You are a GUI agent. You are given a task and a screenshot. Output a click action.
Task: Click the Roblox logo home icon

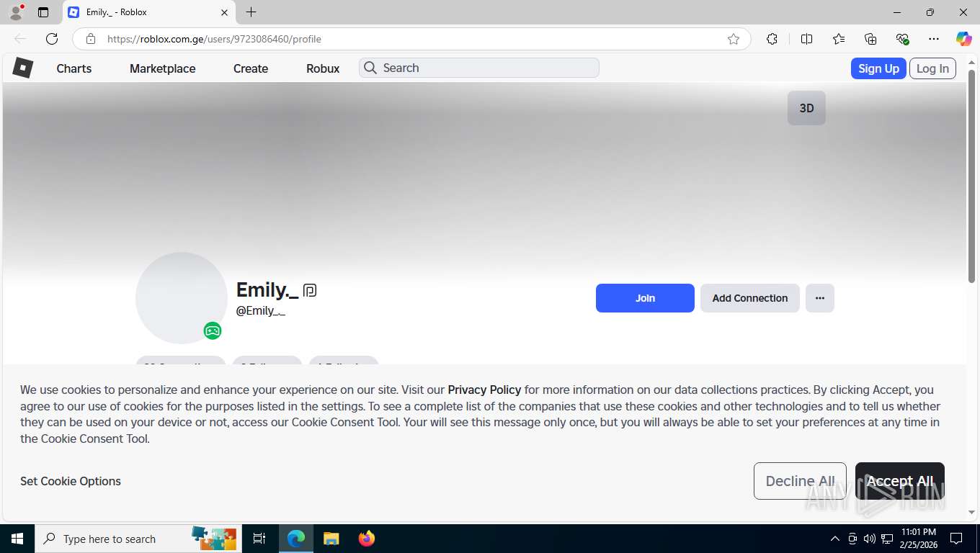click(23, 68)
